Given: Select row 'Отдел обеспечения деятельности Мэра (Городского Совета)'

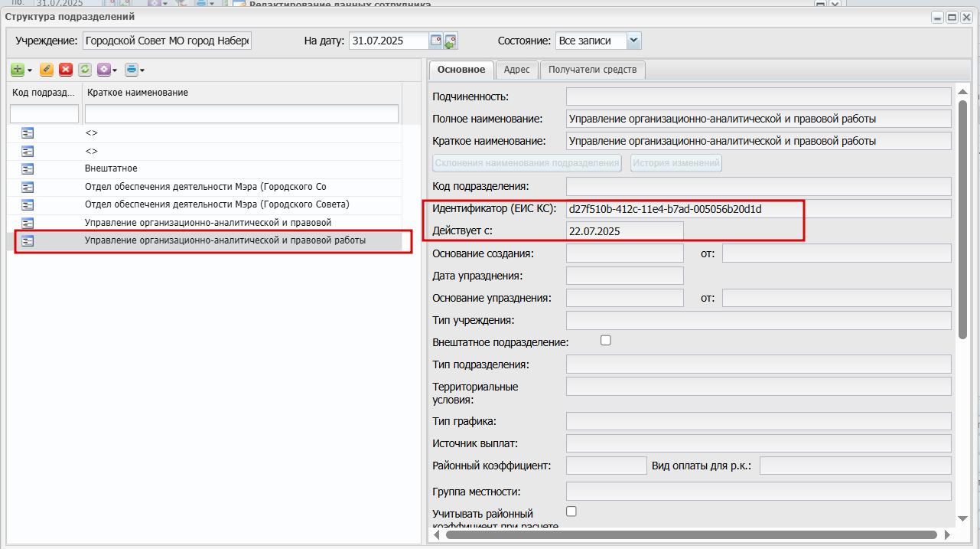Looking at the screenshot, I should point(205,205).
